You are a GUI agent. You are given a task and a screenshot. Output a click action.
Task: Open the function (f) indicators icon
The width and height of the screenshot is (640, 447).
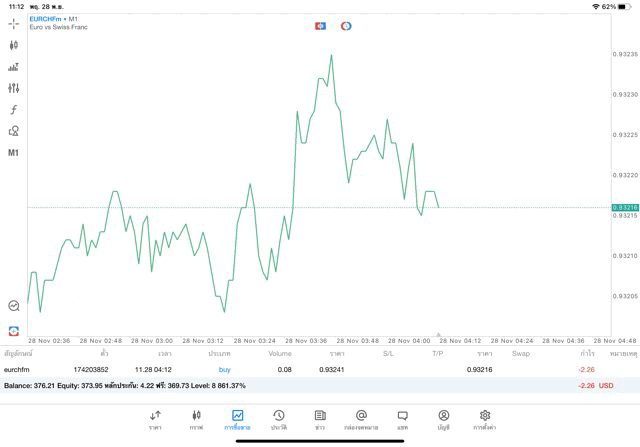(x=14, y=110)
